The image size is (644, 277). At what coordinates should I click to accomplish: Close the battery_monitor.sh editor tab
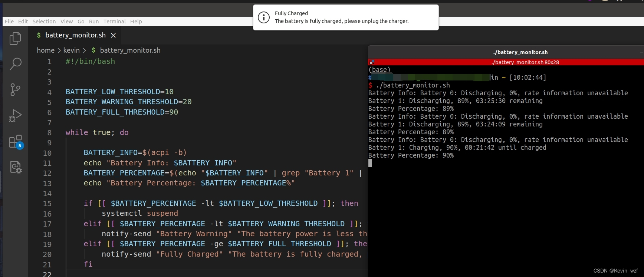(x=113, y=35)
